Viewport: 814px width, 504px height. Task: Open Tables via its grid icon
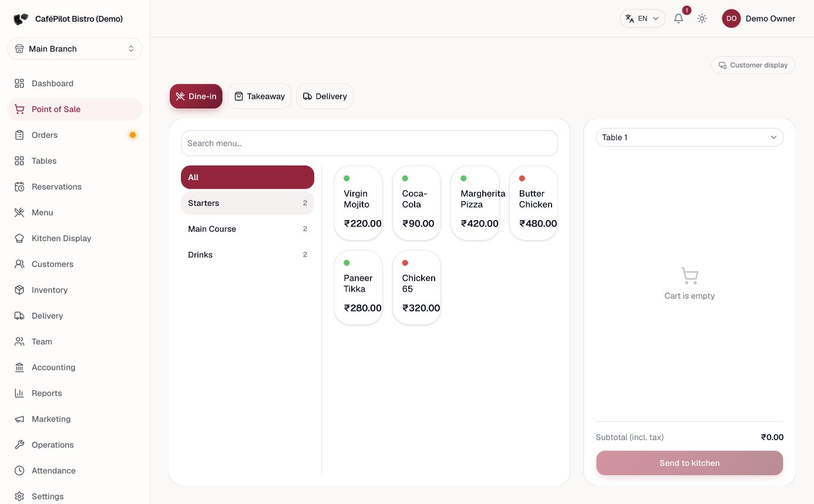pos(19,161)
